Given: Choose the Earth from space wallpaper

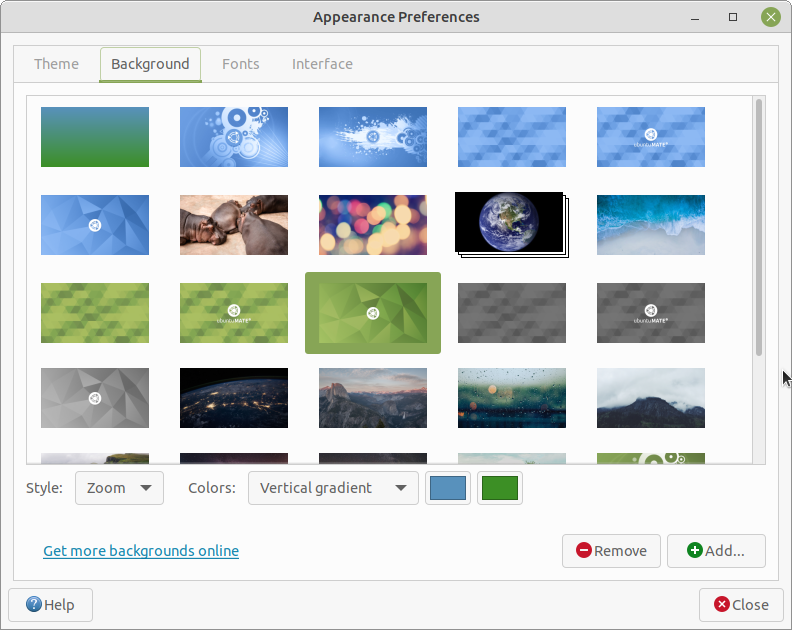Looking at the screenshot, I should (509, 224).
